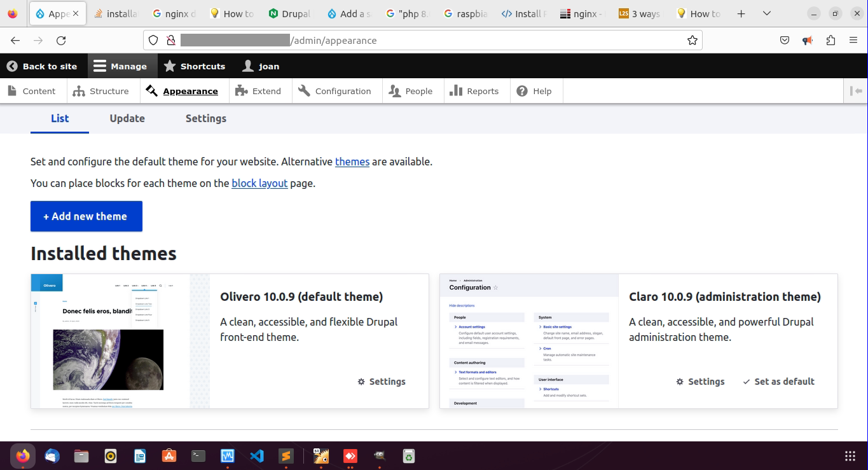The image size is (868, 470).
Task: Go back to the previous page
Action: [x=15, y=40]
